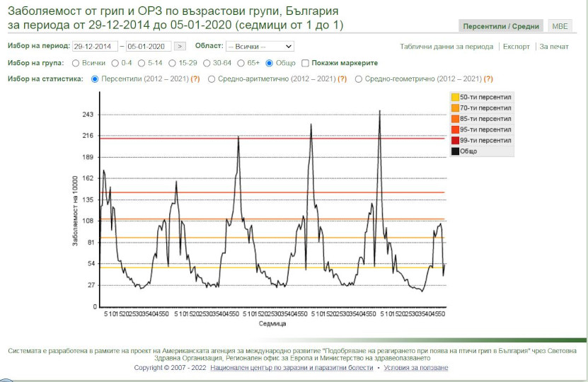588x382 pixels.
Task: Select the 0-4 age group radio button
Action: coord(115,64)
